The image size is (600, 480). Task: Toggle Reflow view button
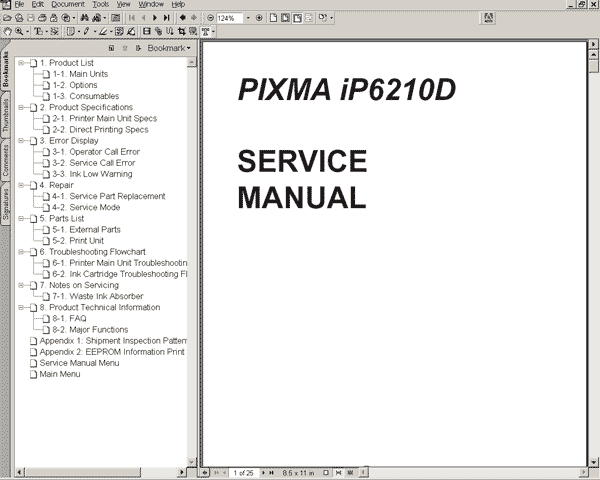[308, 18]
